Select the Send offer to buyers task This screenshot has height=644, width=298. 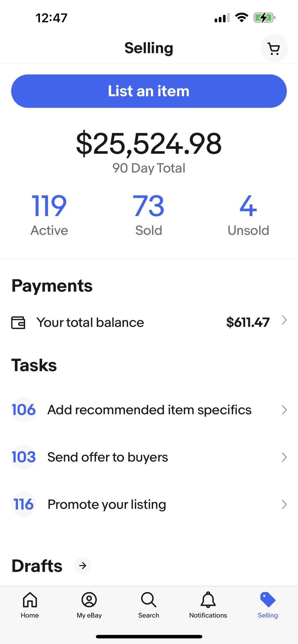point(107,457)
